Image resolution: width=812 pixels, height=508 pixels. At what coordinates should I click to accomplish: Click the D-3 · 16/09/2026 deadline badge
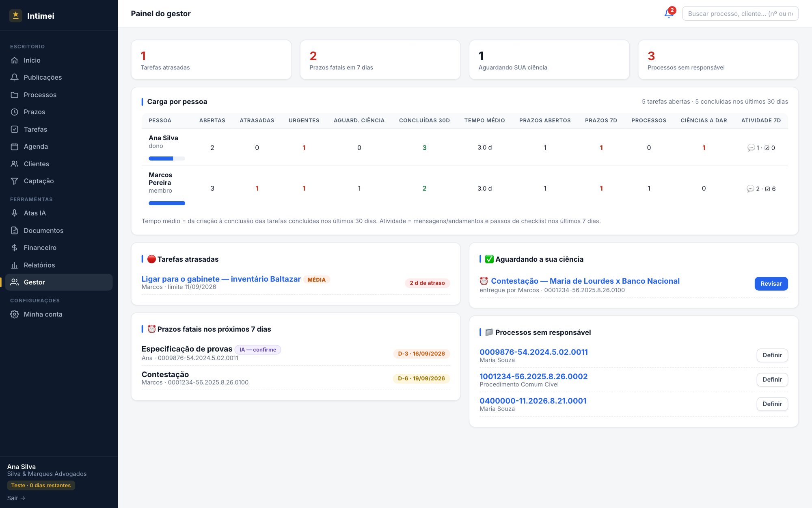coord(421,354)
